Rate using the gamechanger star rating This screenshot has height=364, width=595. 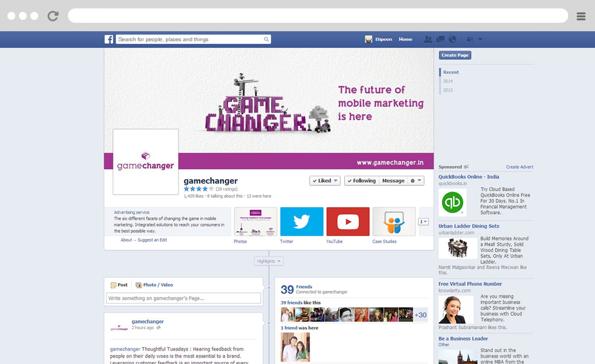point(199,189)
